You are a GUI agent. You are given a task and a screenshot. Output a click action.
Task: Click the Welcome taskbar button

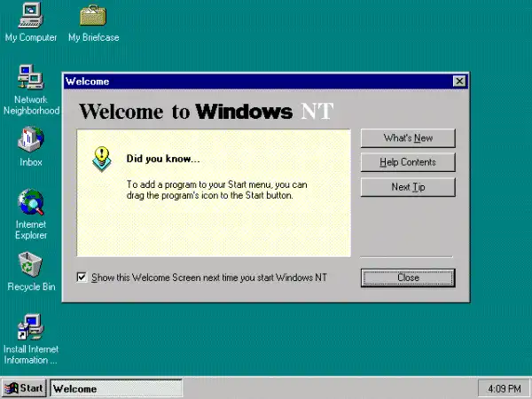tap(115, 388)
